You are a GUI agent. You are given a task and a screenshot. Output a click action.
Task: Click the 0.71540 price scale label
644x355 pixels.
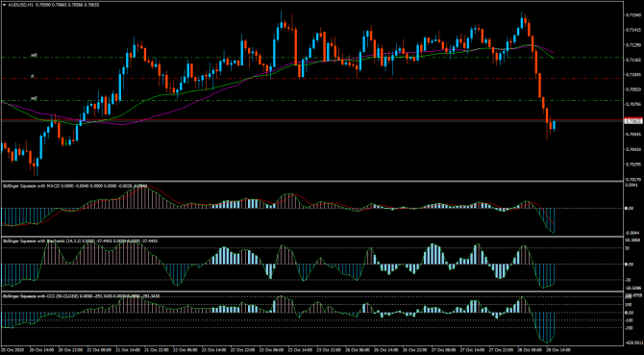632,15
